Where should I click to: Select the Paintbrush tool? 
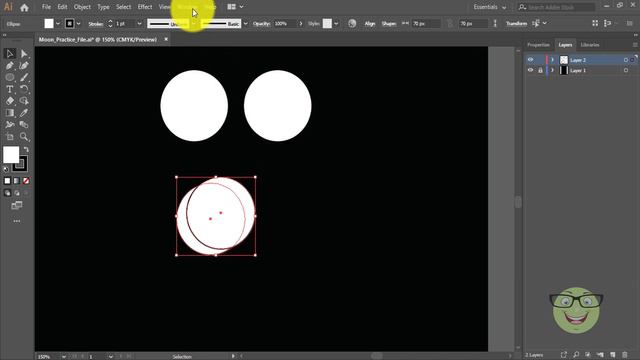click(24, 77)
